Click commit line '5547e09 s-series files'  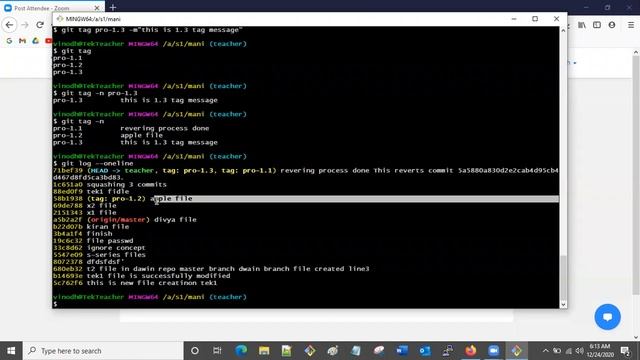[x=99, y=255]
